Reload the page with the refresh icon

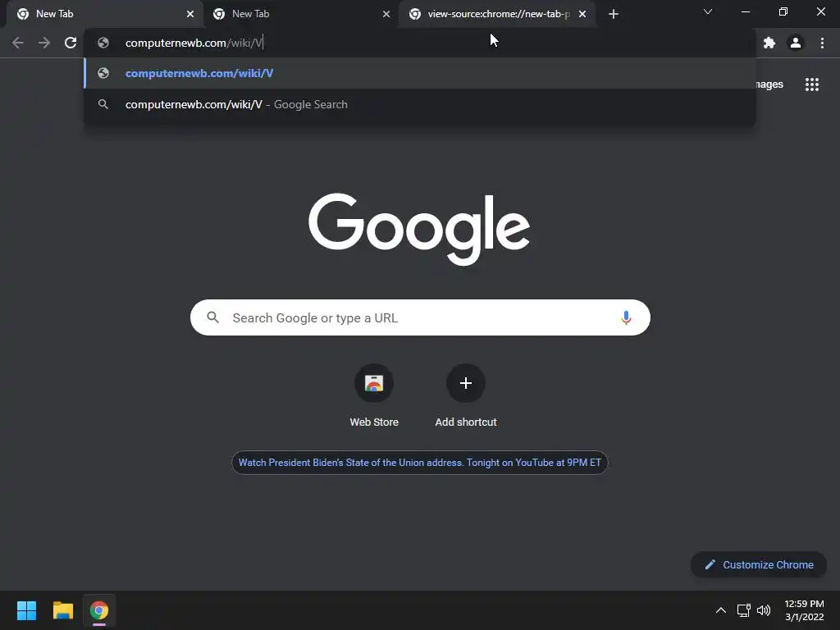(71, 43)
